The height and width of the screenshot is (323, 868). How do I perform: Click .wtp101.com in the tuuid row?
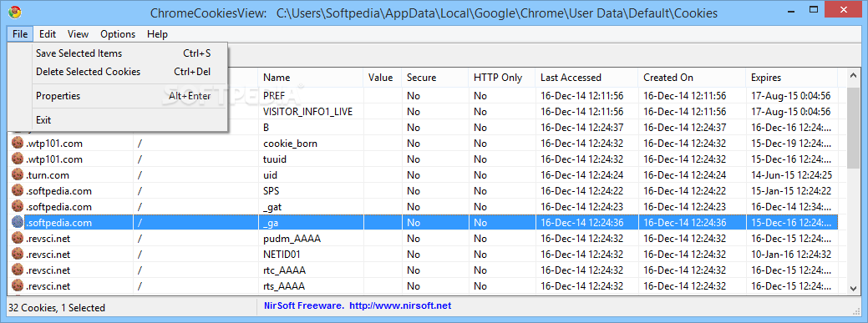(53, 159)
